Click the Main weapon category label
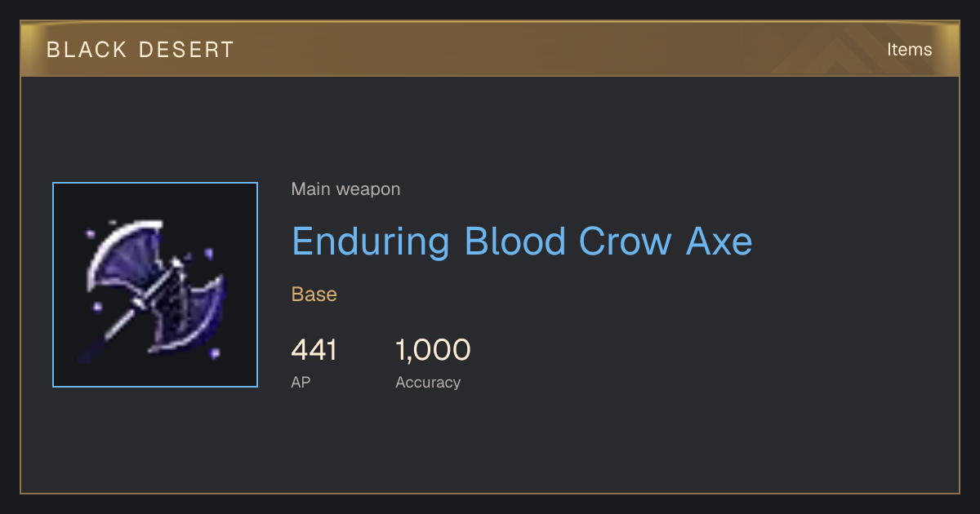Image resolution: width=980 pixels, height=514 pixels. pos(345,189)
